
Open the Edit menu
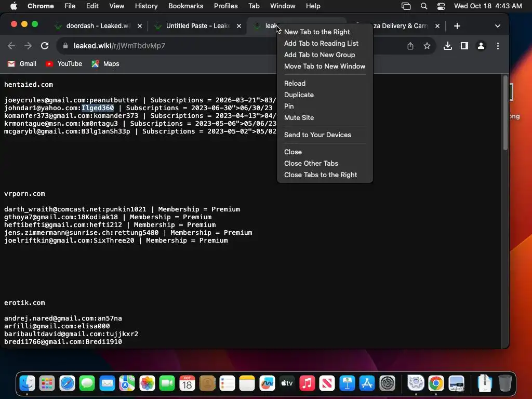[92, 6]
